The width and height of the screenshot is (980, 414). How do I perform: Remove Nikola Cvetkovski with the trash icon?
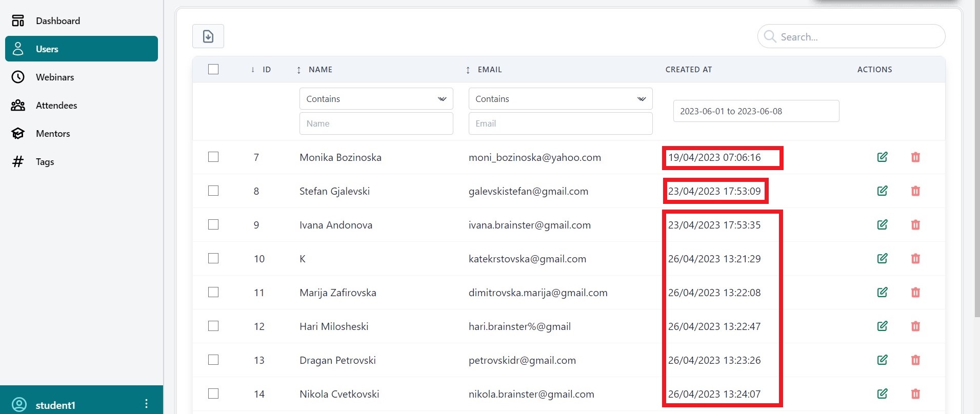coord(915,394)
